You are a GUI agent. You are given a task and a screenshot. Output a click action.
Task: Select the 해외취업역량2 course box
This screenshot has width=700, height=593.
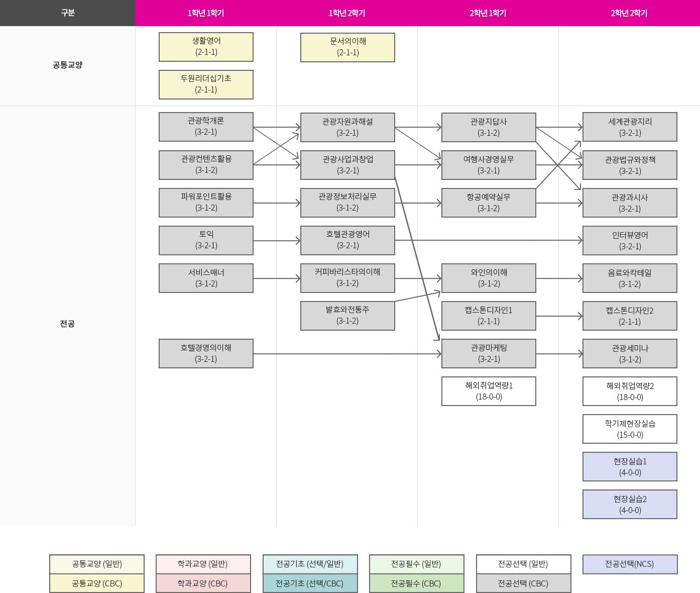click(630, 391)
